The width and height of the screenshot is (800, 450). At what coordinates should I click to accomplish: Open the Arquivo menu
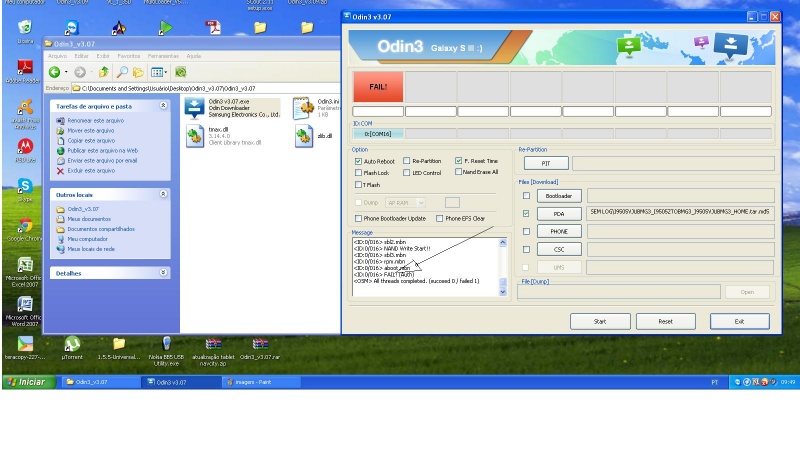click(x=57, y=56)
